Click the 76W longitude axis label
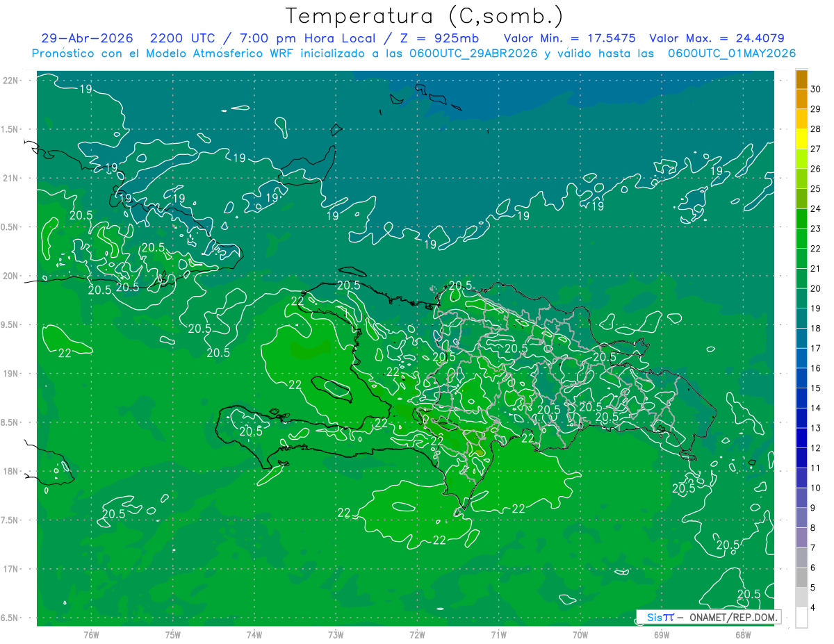This screenshot has height=644, width=834. tap(91, 634)
